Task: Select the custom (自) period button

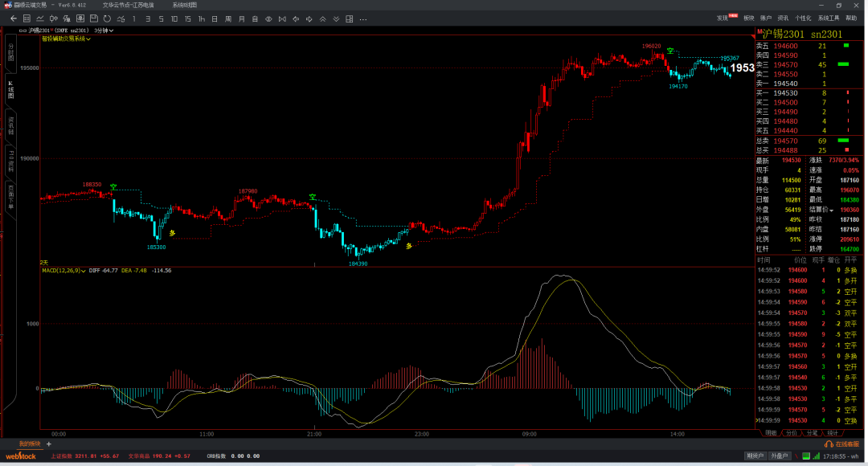Action: tap(256, 18)
